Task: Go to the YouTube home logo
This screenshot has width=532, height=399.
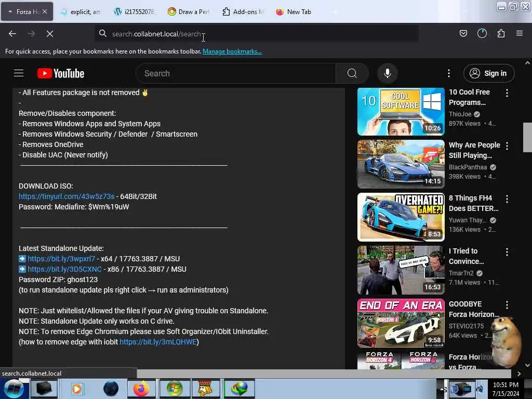Action: [61, 73]
